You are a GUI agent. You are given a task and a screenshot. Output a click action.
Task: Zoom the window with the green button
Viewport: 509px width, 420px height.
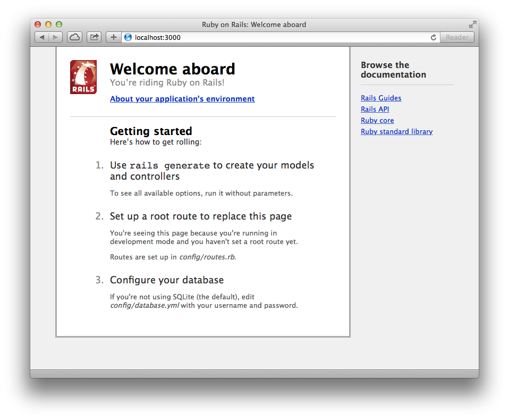[58, 24]
